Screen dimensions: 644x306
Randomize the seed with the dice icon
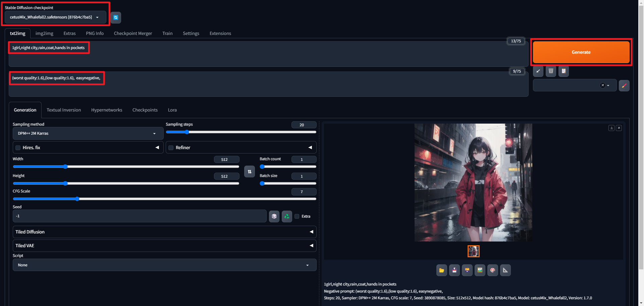coord(274,216)
